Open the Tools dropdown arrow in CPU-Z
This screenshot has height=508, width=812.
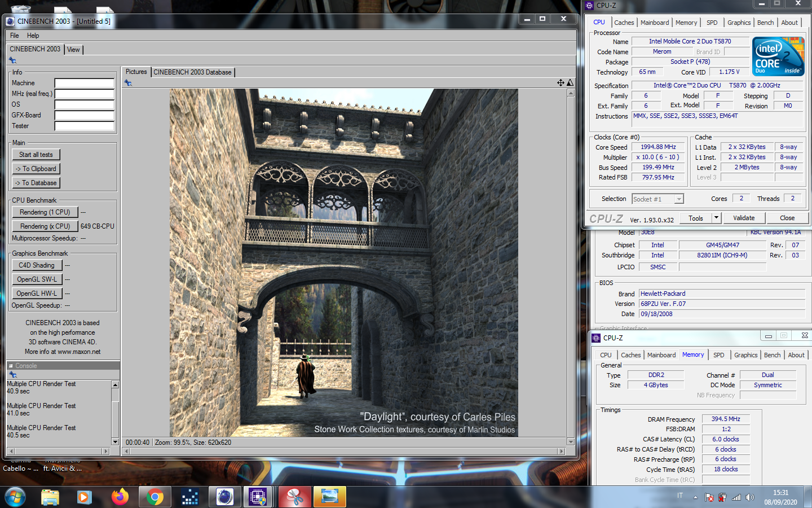pyautogui.click(x=716, y=218)
